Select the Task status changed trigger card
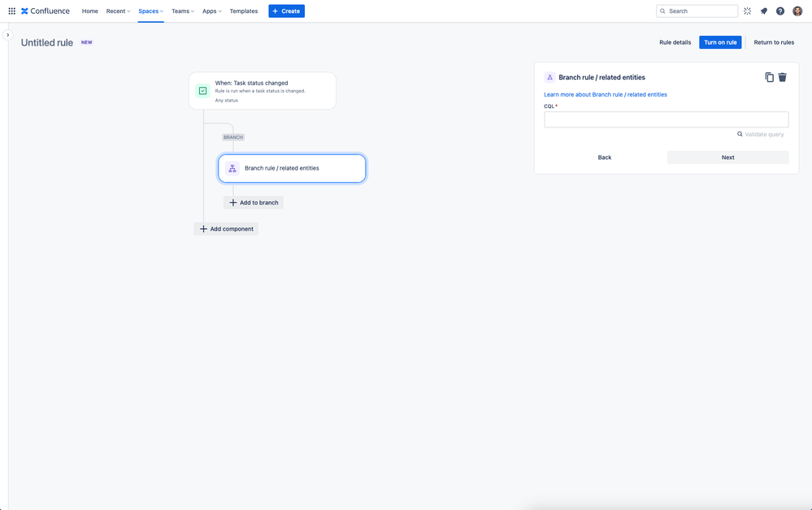 262,90
